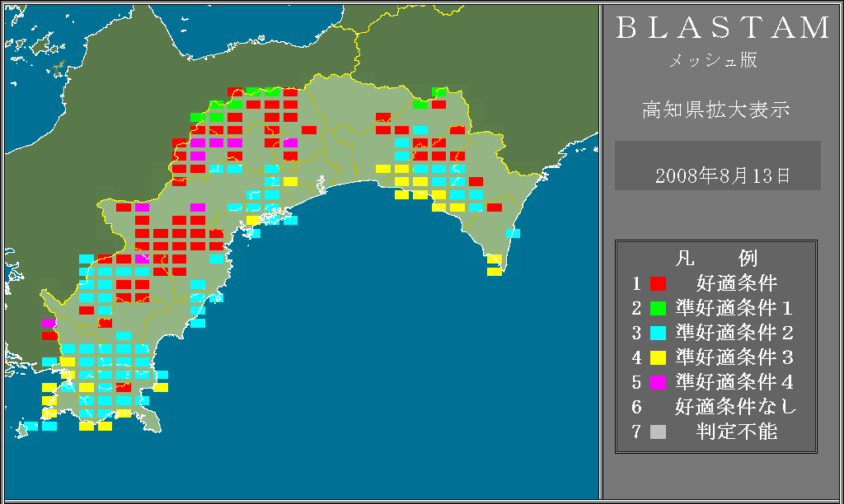The height and width of the screenshot is (504, 844).
Task: Click the yellow 準好適条件3 legend swatch
Action: [658, 357]
